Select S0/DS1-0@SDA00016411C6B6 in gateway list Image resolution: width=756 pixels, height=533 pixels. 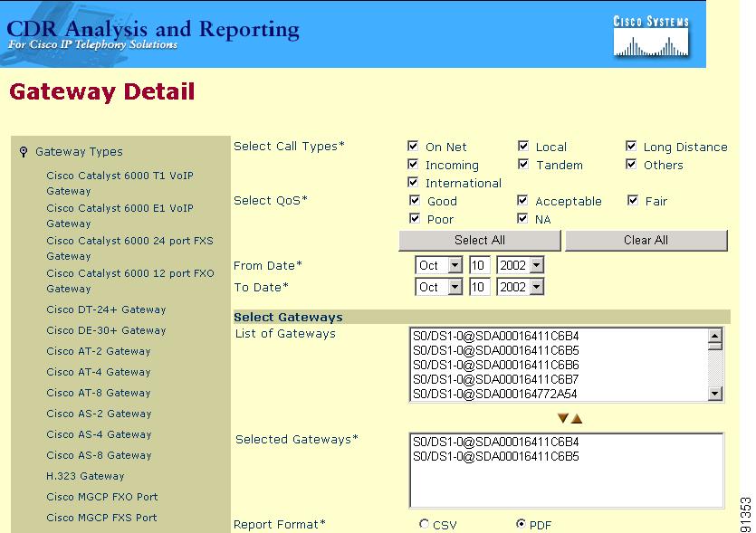pyautogui.click(x=495, y=365)
